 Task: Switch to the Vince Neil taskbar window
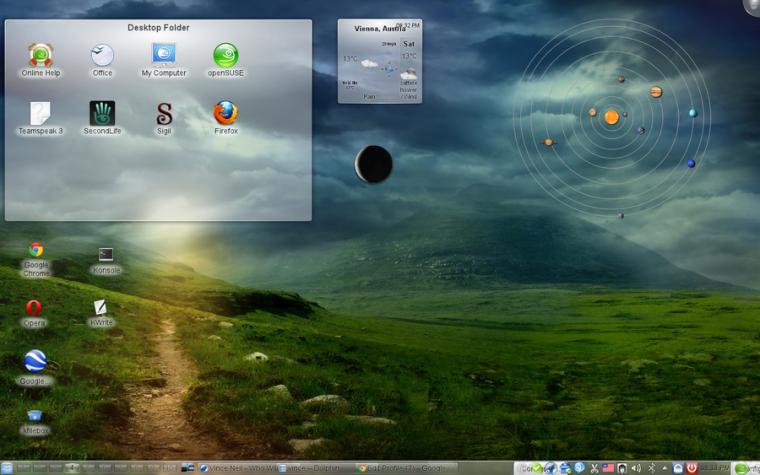click(x=238, y=468)
